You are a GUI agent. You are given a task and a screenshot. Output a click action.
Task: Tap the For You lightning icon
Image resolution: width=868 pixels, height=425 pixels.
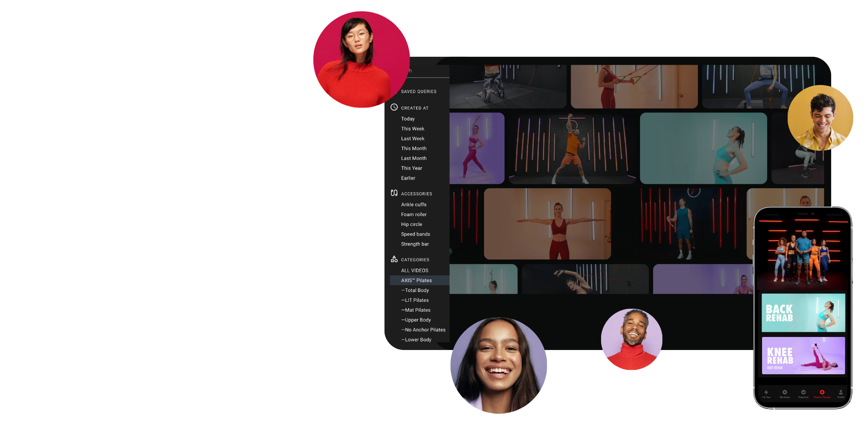click(x=766, y=392)
